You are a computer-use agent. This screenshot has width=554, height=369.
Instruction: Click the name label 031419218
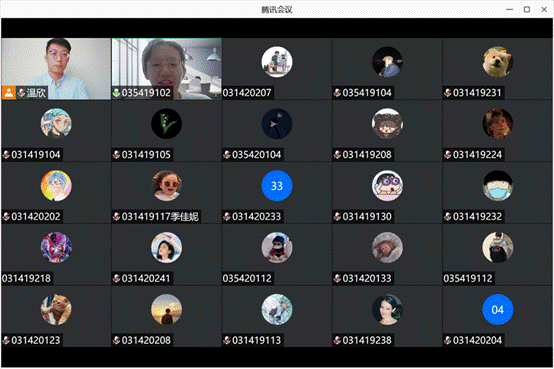(26, 279)
